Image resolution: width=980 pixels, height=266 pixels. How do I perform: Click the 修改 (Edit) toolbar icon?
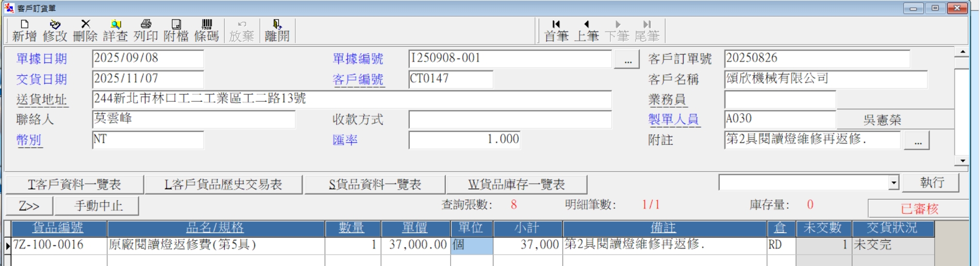click(55, 30)
